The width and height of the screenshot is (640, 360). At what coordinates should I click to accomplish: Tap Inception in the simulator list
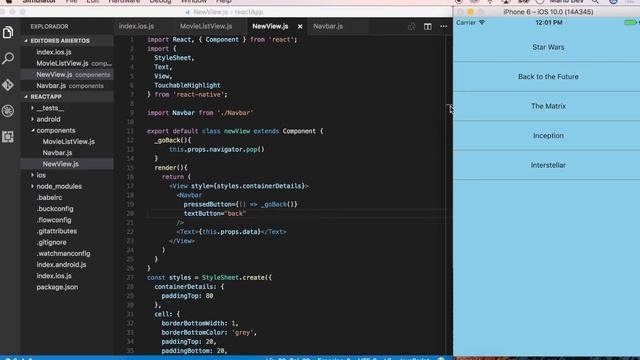tap(548, 136)
